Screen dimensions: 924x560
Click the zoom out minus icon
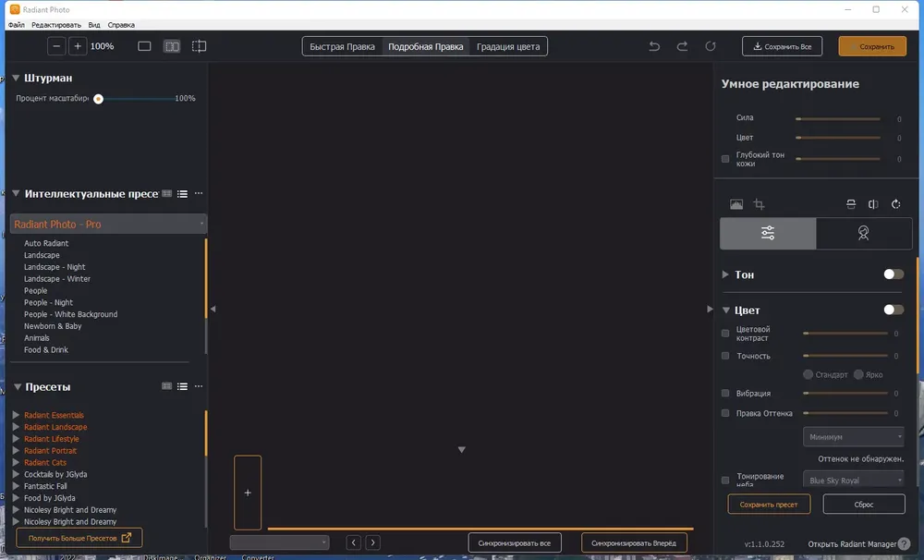[x=56, y=46]
